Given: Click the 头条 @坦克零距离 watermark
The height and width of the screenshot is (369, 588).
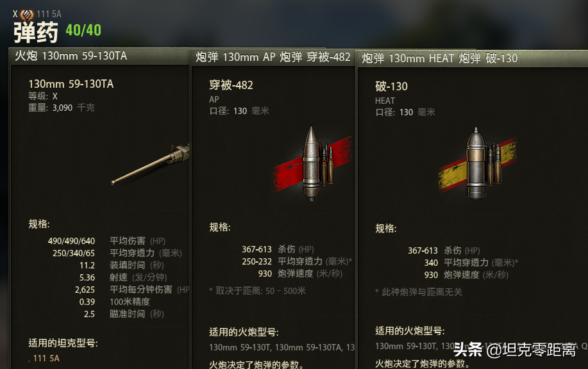Looking at the screenshot, I should (x=514, y=350).
